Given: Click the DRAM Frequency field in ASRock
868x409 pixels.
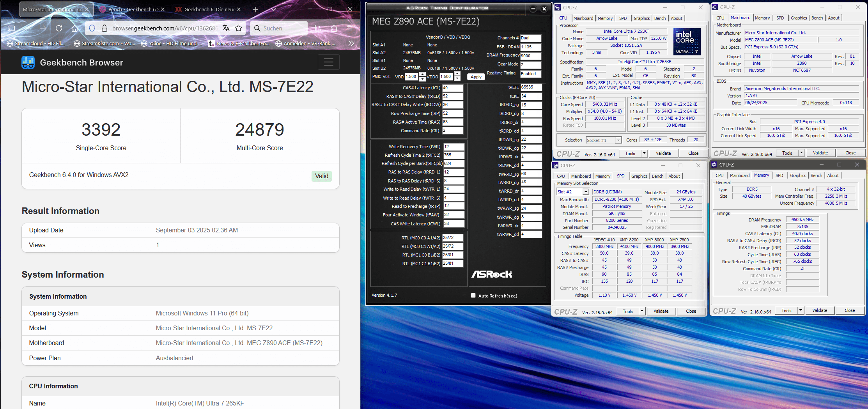Looking at the screenshot, I should pos(531,56).
